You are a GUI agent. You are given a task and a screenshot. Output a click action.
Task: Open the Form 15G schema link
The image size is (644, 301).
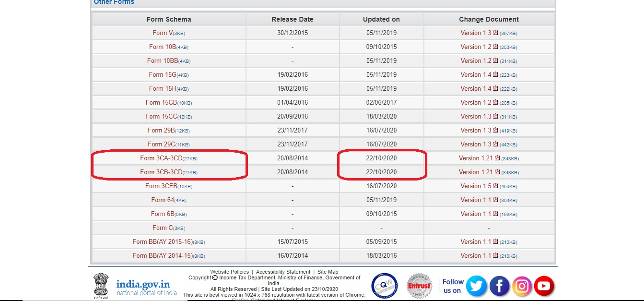pos(163,75)
